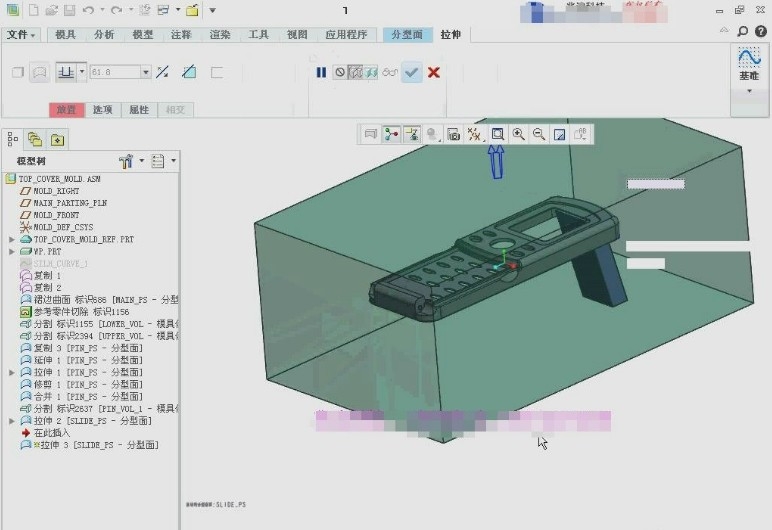Show the model tree navigator tab

point(13,140)
